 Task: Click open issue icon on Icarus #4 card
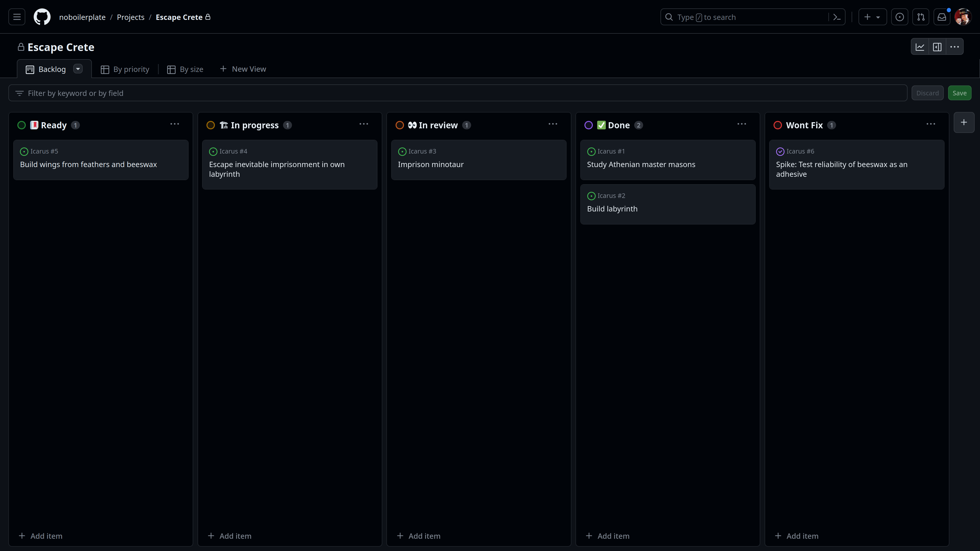click(213, 152)
